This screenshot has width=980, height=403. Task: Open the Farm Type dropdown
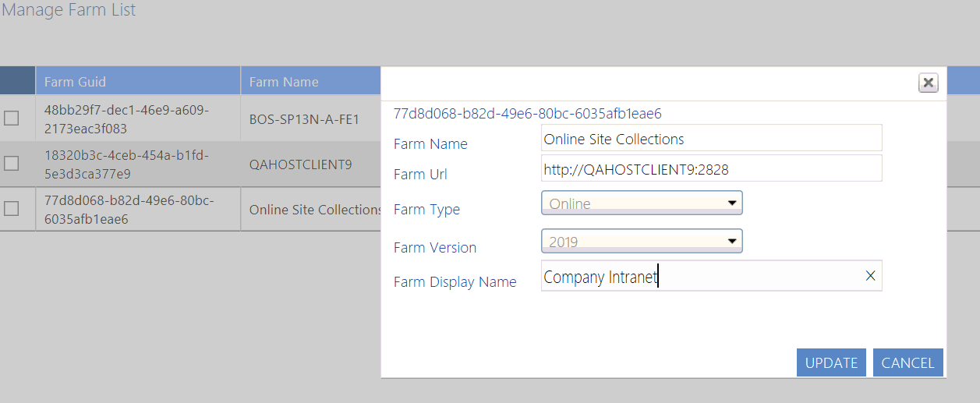click(642, 203)
